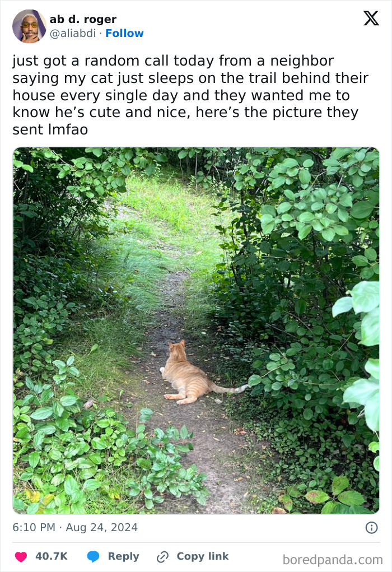Click the 40.7K likes count
The height and width of the screenshot is (572, 392).
click(x=52, y=556)
